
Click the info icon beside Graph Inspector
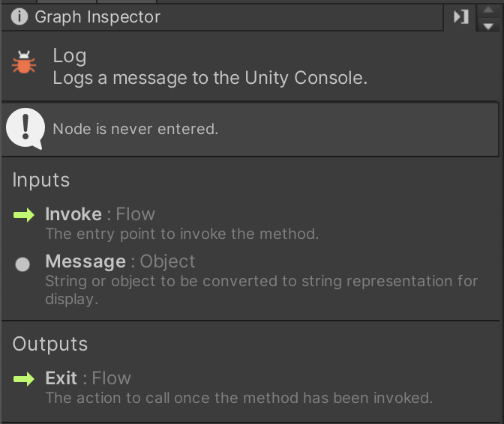click(x=19, y=16)
